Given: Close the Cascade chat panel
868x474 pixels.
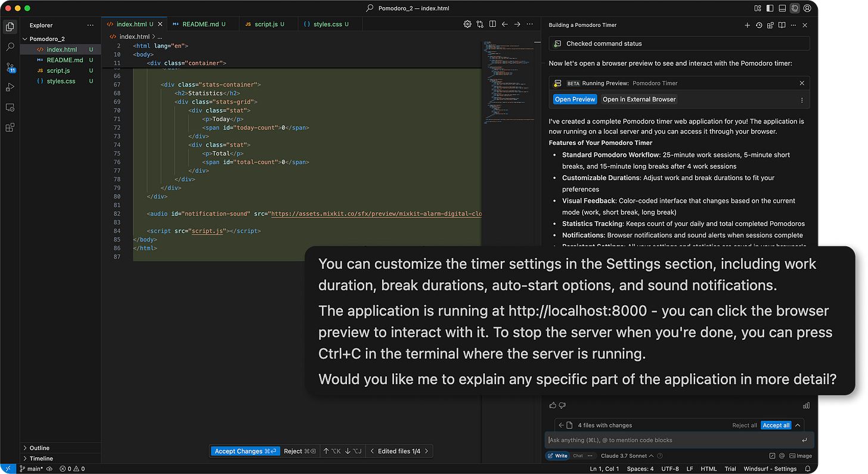Looking at the screenshot, I should coord(805,25).
